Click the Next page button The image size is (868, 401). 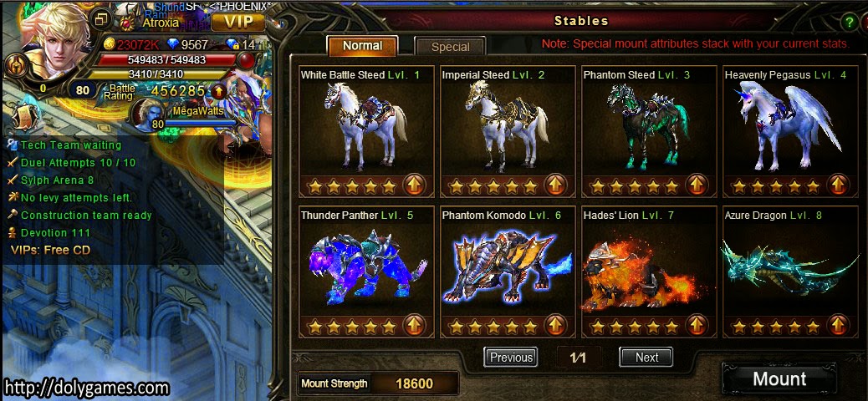click(646, 358)
